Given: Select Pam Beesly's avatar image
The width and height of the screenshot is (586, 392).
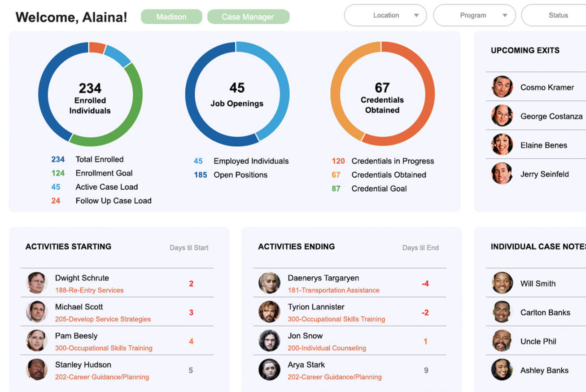Looking at the screenshot, I should (x=37, y=341).
